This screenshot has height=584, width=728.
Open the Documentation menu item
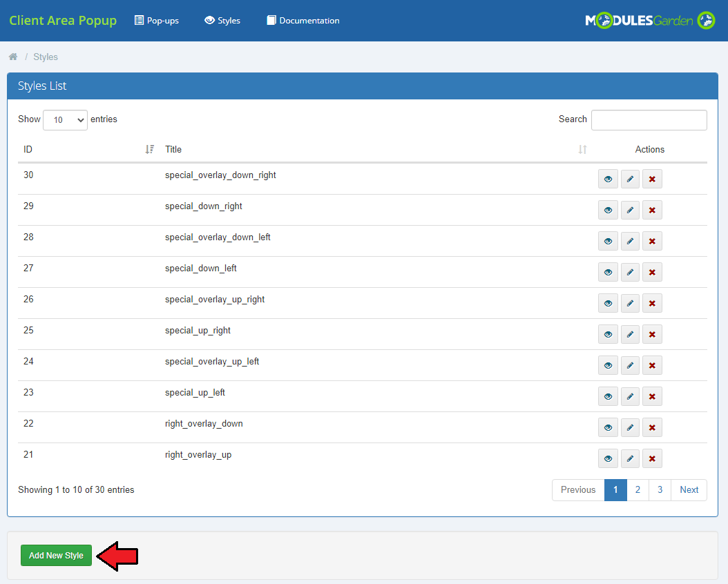[303, 21]
